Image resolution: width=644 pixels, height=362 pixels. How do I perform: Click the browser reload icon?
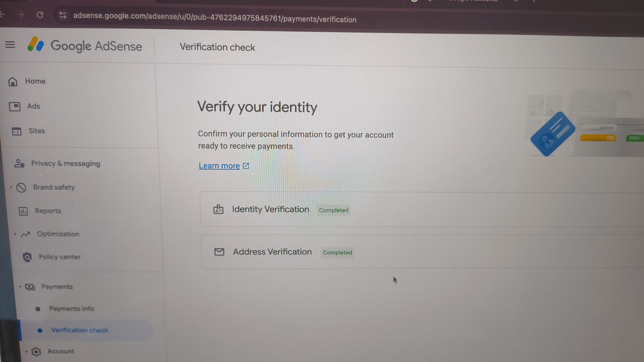tap(40, 15)
